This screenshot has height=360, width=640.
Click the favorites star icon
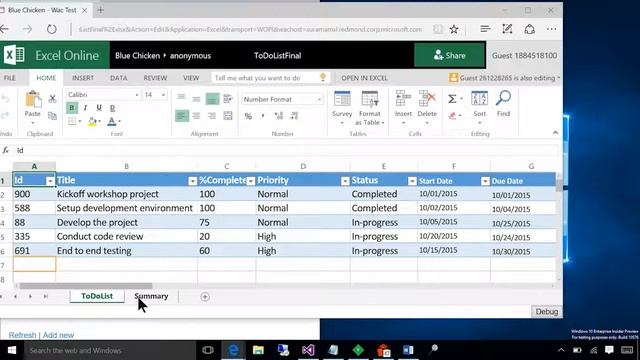pos(454,29)
